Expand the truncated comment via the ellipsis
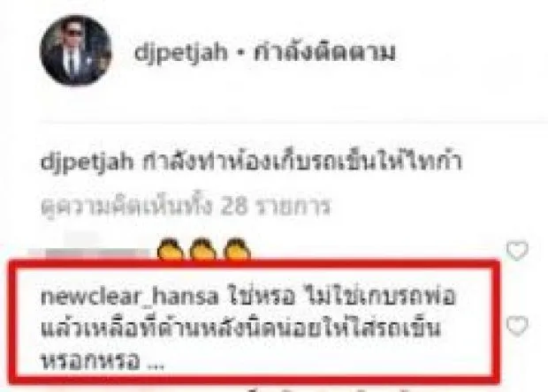Viewport: 548px width, 392px height. 156,366
